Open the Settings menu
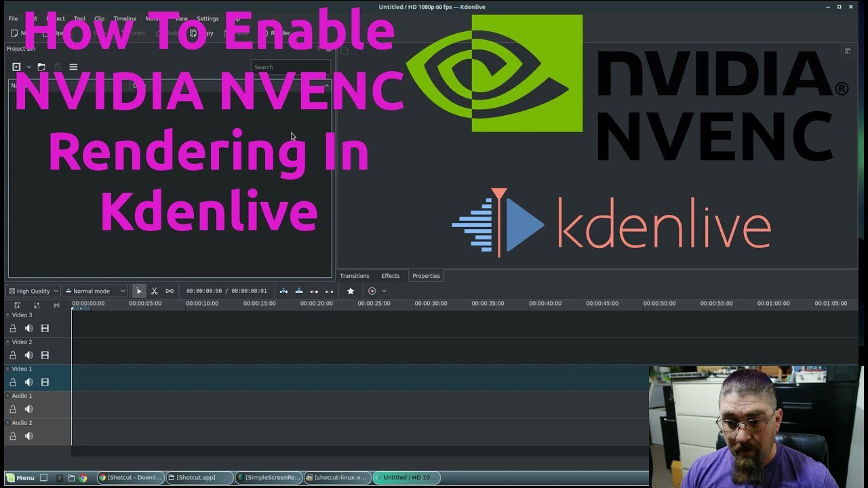868x488 pixels. [208, 18]
